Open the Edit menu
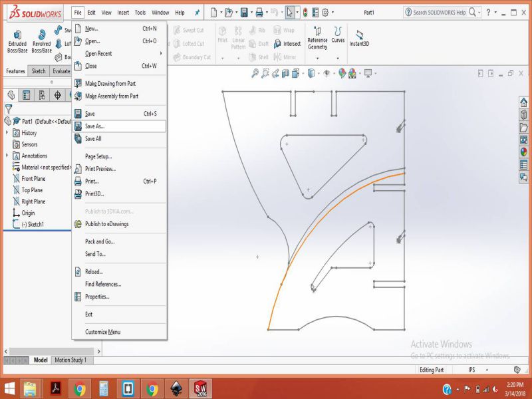The image size is (532, 399). click(91, 13)
